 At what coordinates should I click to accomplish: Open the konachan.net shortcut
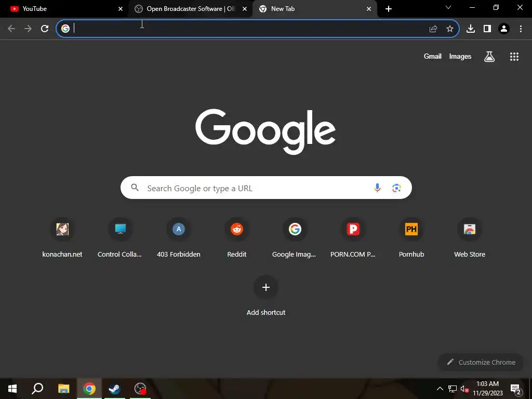click(62, 238)
